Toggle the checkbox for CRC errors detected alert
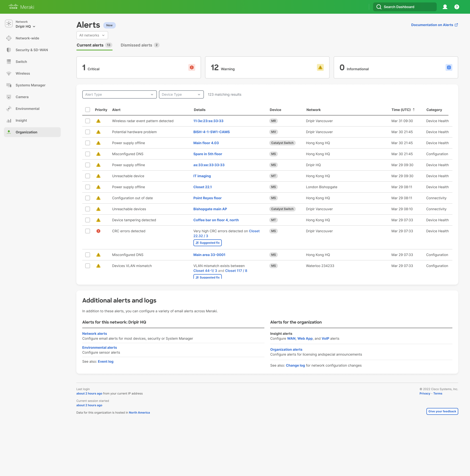The height and width of the screenshot is (476, 470). (88, 231)
